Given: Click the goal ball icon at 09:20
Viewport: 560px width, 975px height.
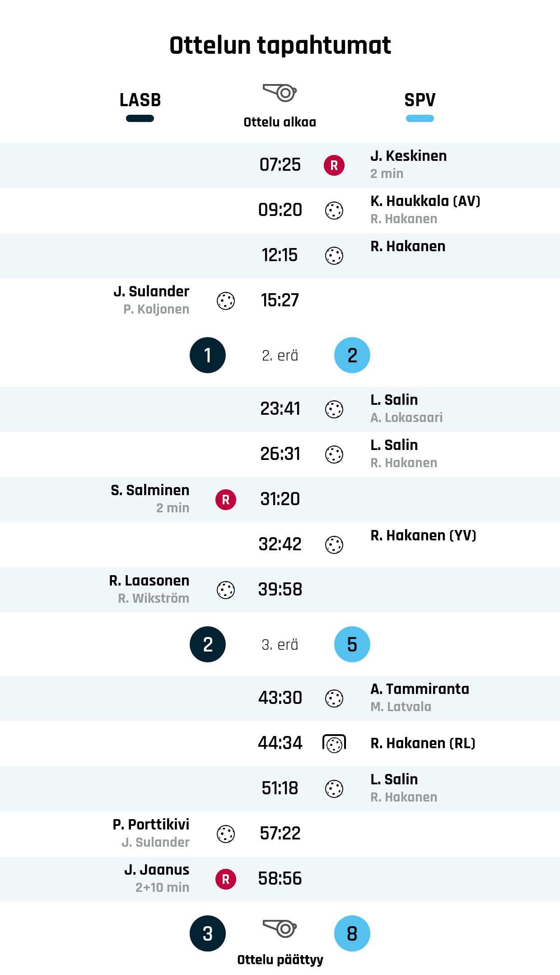Looking at the screenshot, I should [334, 211].
